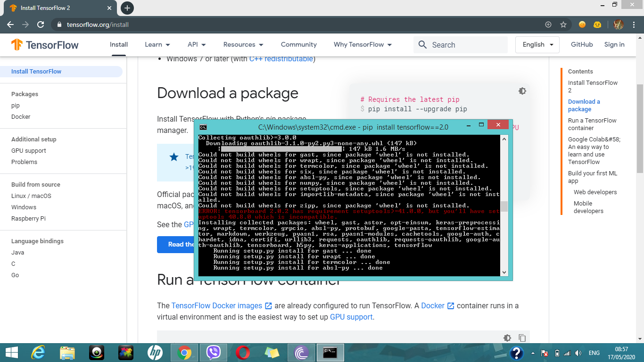Copy the code sample with the copy icon
644x362 pixels.
pos(522,337)
